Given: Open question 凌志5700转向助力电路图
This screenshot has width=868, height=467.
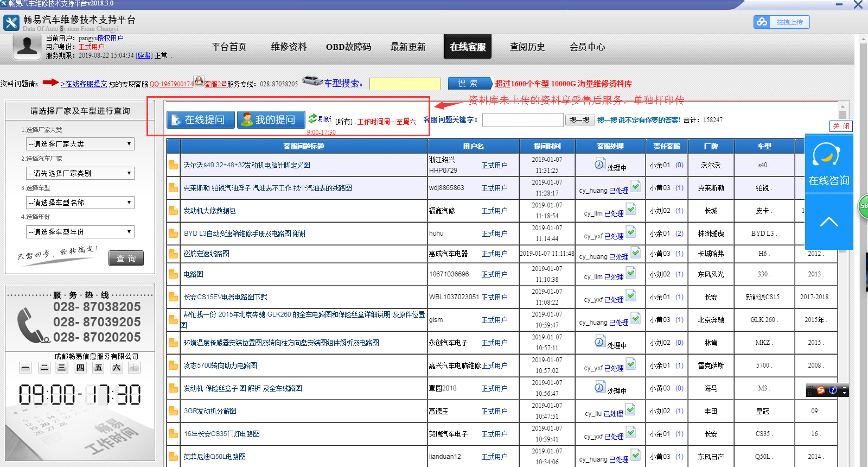Looking at the screenshot, I should pos(220,365).
